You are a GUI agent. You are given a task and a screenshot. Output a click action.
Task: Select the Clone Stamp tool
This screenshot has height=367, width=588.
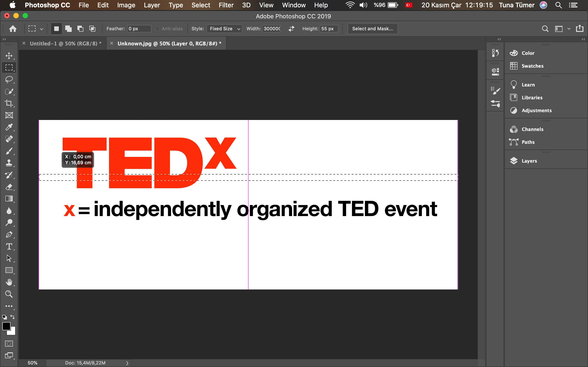tap(9, 163)
